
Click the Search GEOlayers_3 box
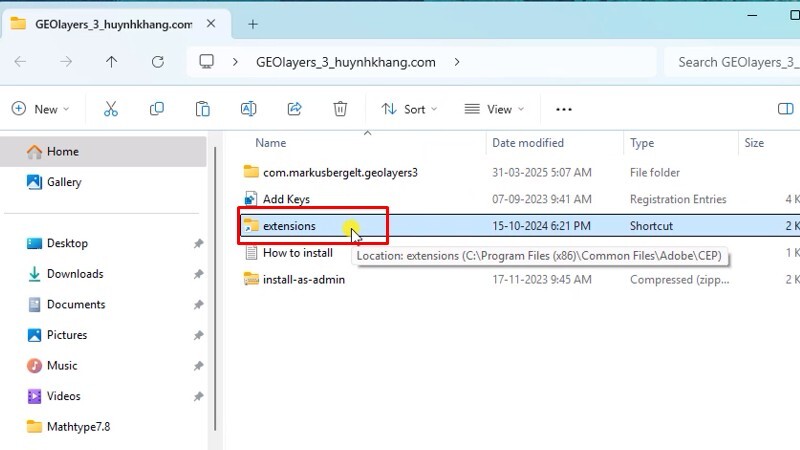(732, 62)
